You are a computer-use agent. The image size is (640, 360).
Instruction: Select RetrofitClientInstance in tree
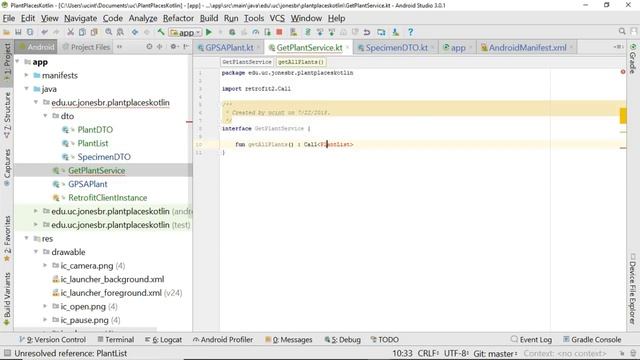pyautogui.click(x=107, y=198)
